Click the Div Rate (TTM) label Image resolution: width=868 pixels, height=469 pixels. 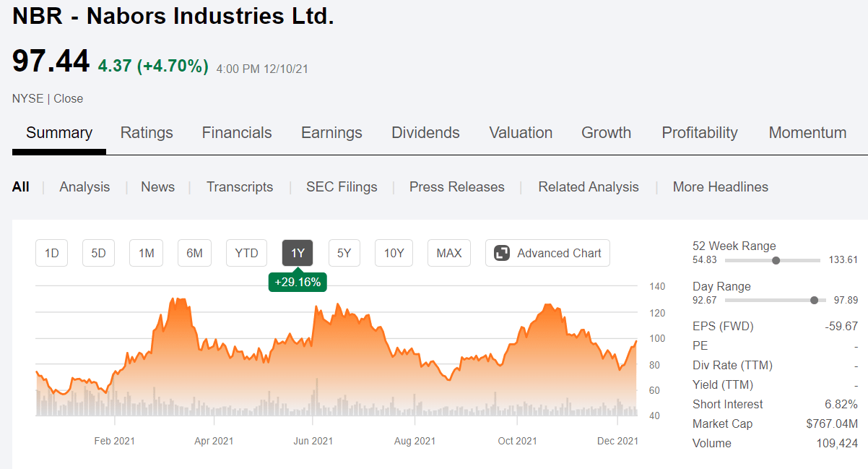coord(732,365)
